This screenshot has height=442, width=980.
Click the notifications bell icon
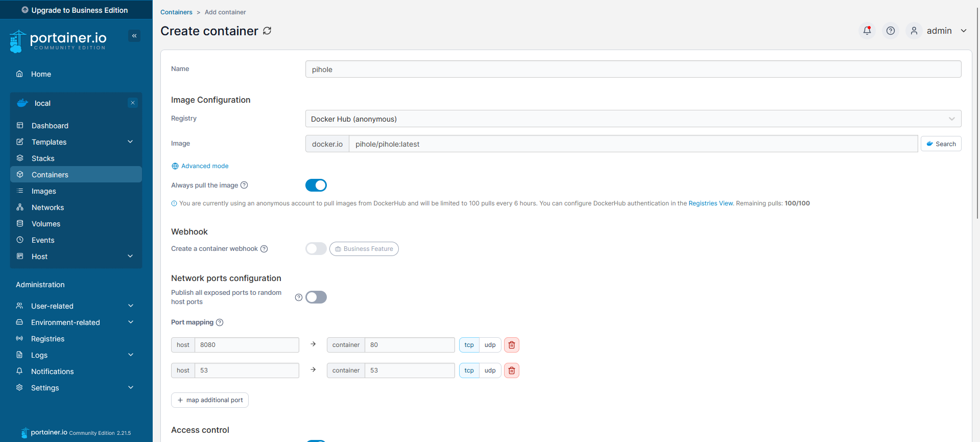pyautogui.click(x=867, y=31)
